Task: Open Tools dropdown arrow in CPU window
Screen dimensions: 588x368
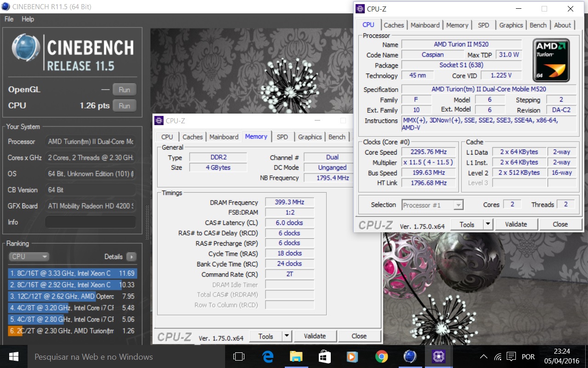Action: [x=488, y=224]
